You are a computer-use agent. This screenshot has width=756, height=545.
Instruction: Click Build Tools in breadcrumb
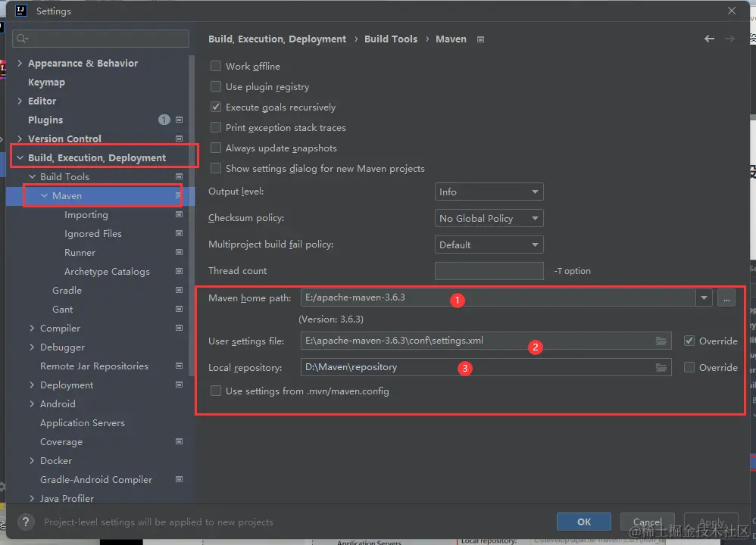point(391,39)
